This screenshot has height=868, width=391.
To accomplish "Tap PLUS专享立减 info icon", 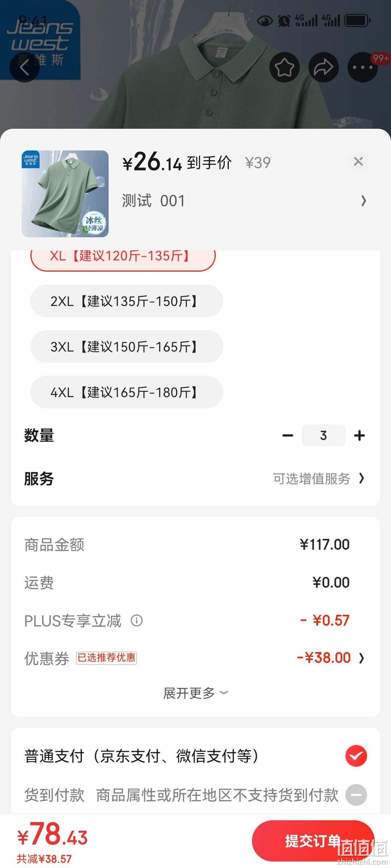I will point(136,621).
